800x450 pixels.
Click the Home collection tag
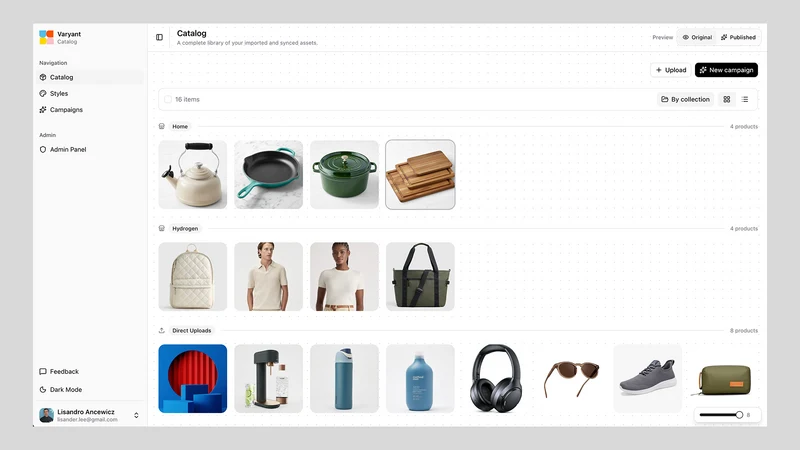tap(180, 127)
